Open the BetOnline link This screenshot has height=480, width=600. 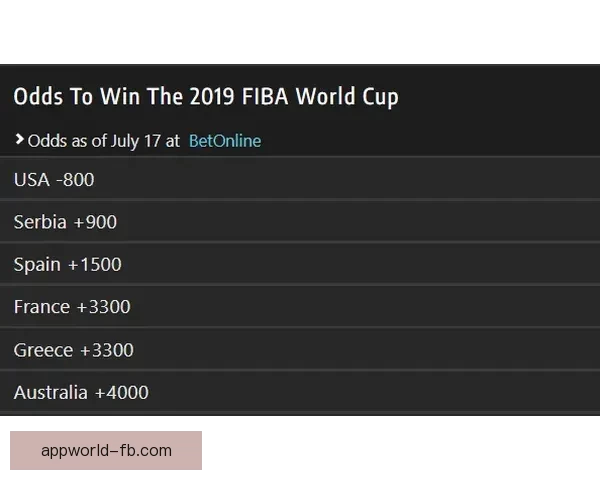tap(225, 141)
